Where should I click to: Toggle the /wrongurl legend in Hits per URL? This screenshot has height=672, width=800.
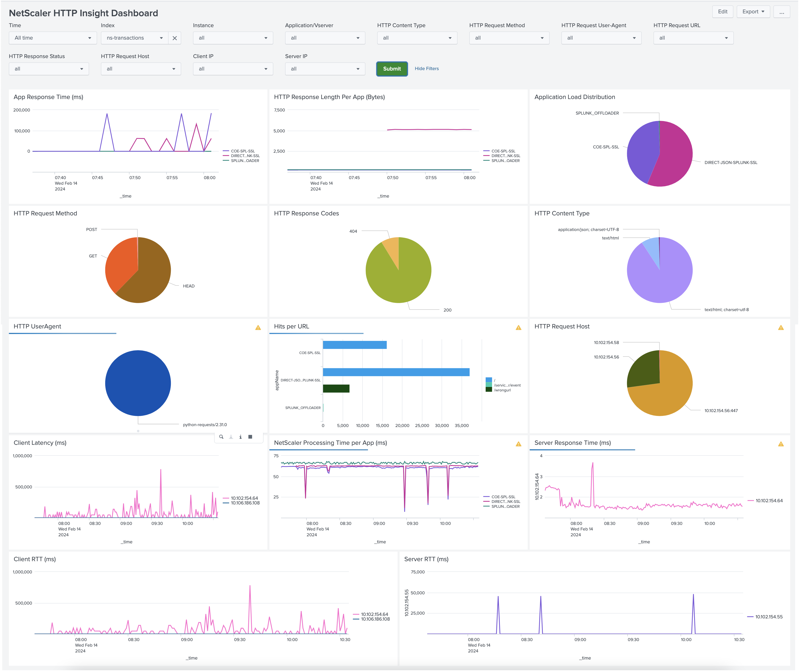pyautogui.click(x=499, y=390)
